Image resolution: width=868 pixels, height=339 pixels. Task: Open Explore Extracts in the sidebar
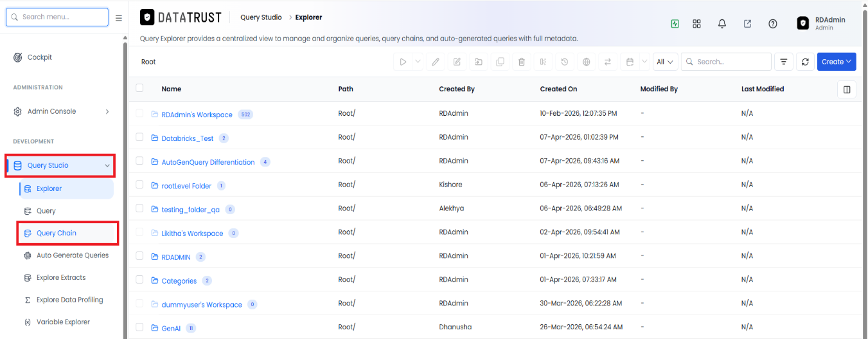(61, 277)
